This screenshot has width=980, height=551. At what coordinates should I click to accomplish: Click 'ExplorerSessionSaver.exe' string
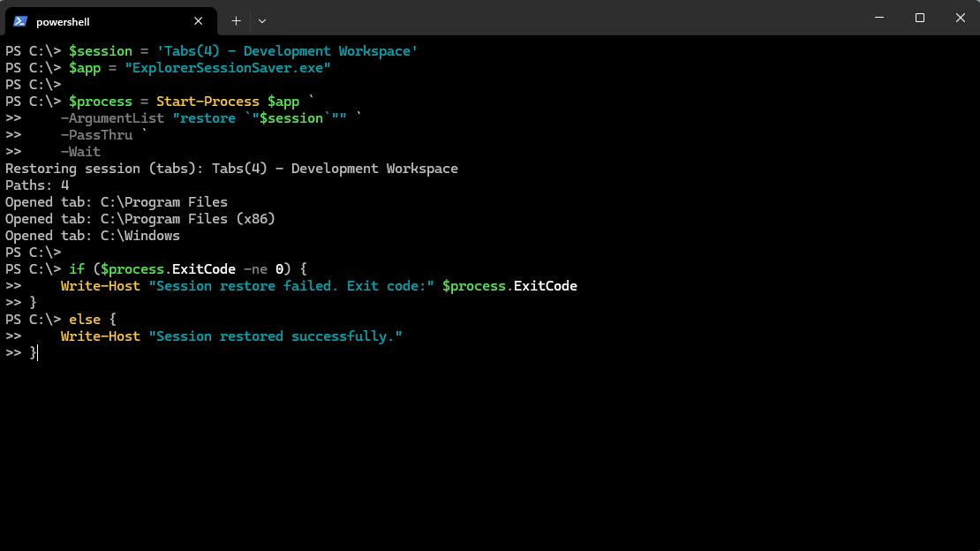[x=228, y=68]
